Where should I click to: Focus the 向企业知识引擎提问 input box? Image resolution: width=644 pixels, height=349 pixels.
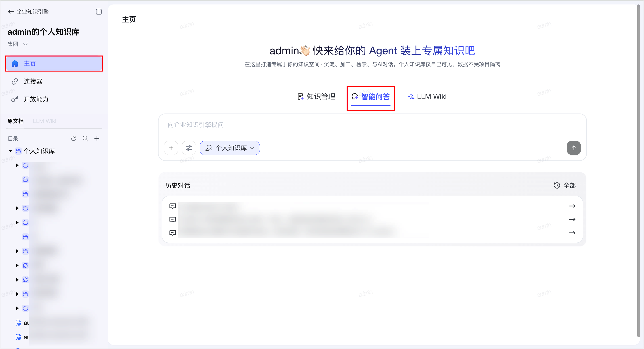[x=372, y=125]
